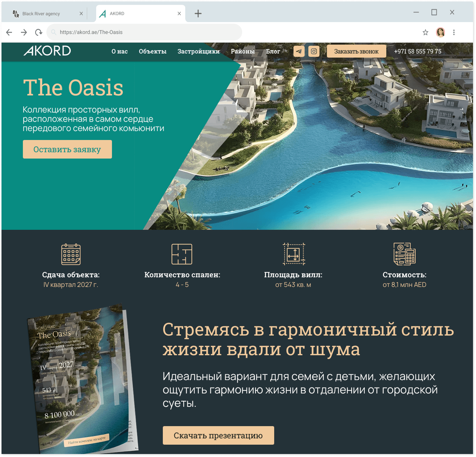Open the Районы menu item

243,52
